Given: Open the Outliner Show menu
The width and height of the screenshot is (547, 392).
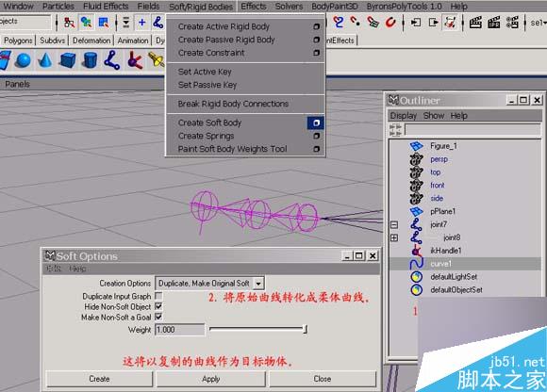Looking at the screenshot, I should (x=434, y=116).
